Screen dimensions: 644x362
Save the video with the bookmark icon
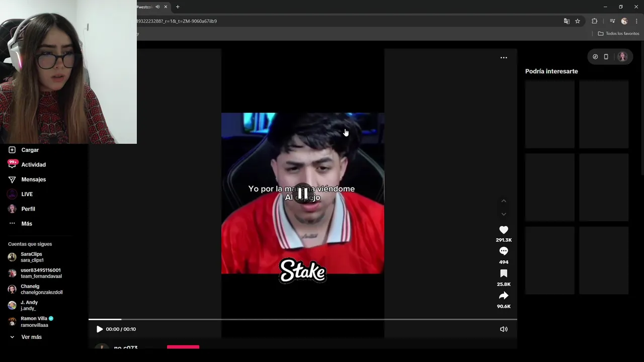click(x=504, y=274)
